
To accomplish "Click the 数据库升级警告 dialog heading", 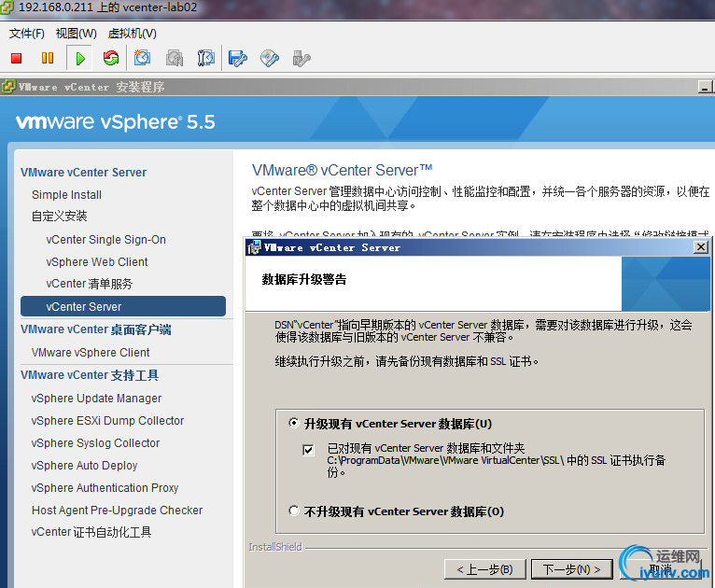I will click(304, 279).
